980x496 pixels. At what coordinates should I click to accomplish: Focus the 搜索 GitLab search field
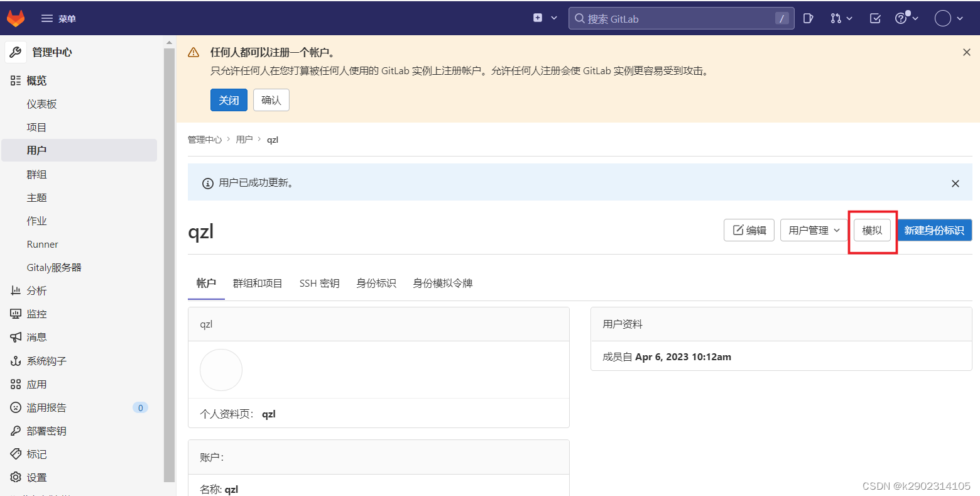click(681, 18)
